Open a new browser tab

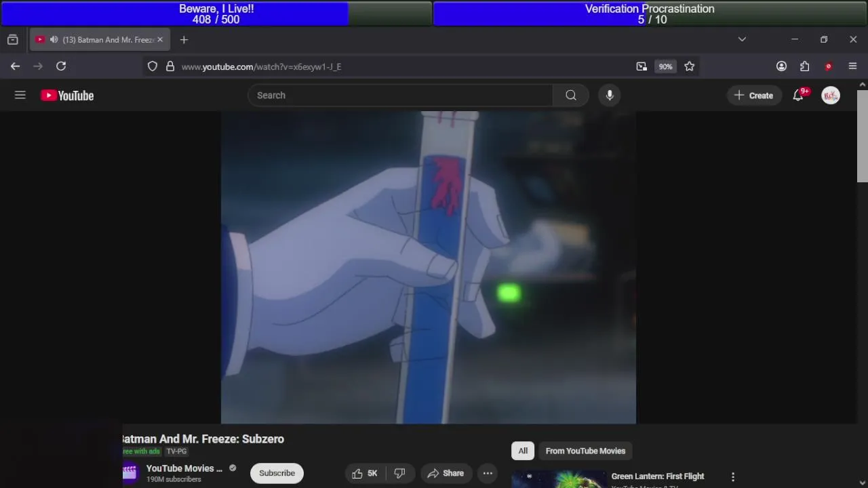184,40
